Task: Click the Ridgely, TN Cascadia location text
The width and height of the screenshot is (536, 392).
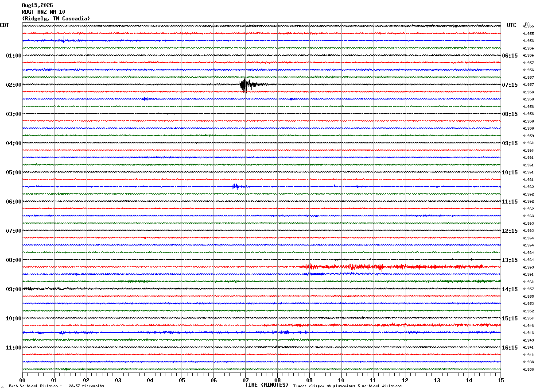Action: click(56, 19)
